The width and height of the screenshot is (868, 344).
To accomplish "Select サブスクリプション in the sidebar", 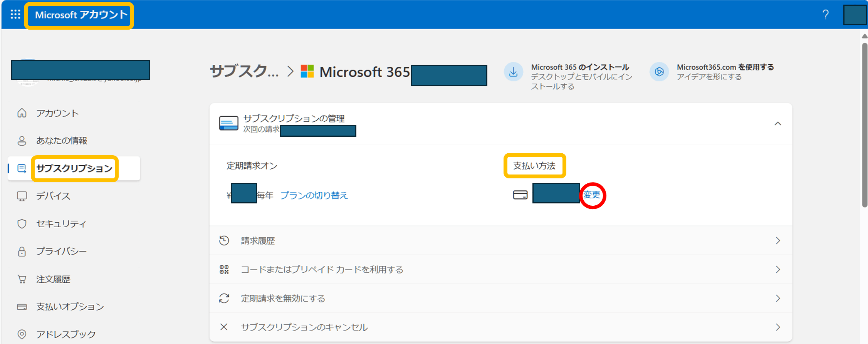I will 74,168.
